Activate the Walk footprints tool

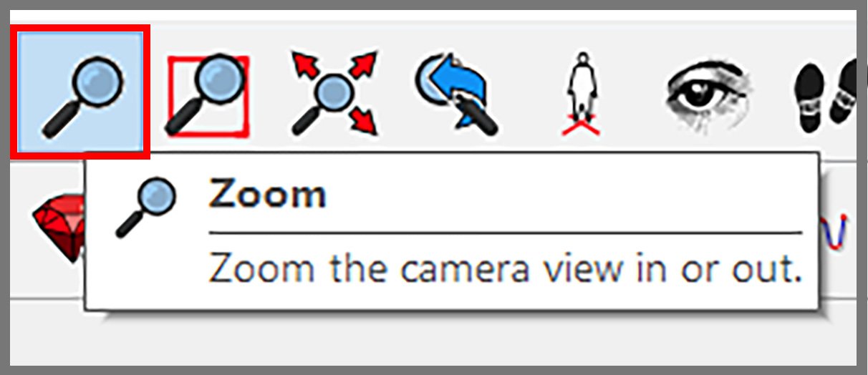point(824,94)
